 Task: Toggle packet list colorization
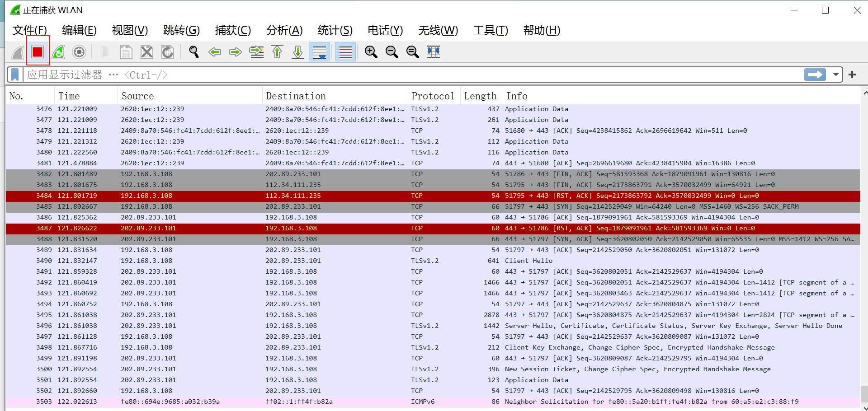(346, 52)
